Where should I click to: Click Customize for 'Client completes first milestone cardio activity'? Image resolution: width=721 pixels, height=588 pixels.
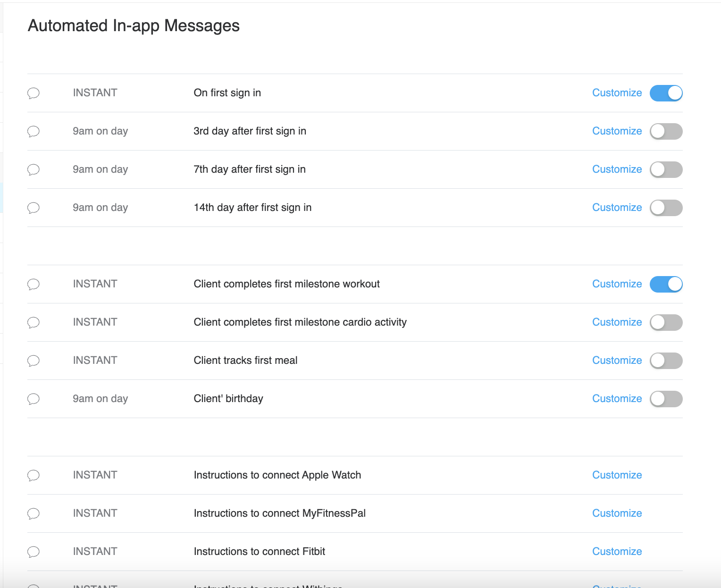click(617, 322)
